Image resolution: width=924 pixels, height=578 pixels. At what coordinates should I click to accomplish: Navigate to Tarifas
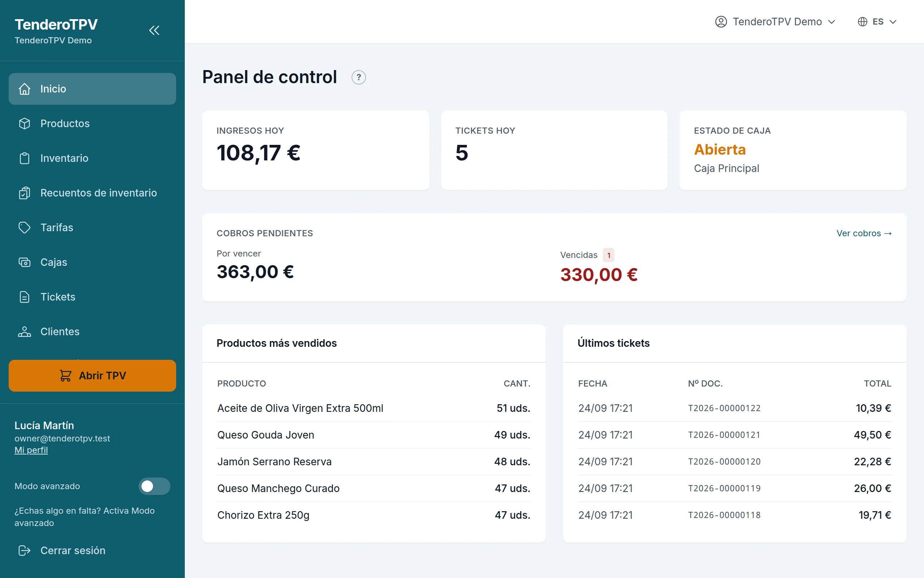[92, 228]
